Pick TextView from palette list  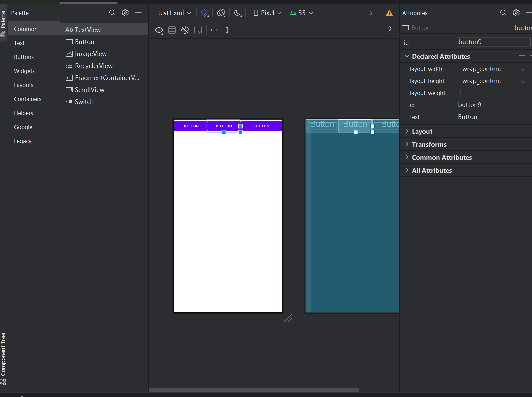pyautogui.click(x=104, y=30)
